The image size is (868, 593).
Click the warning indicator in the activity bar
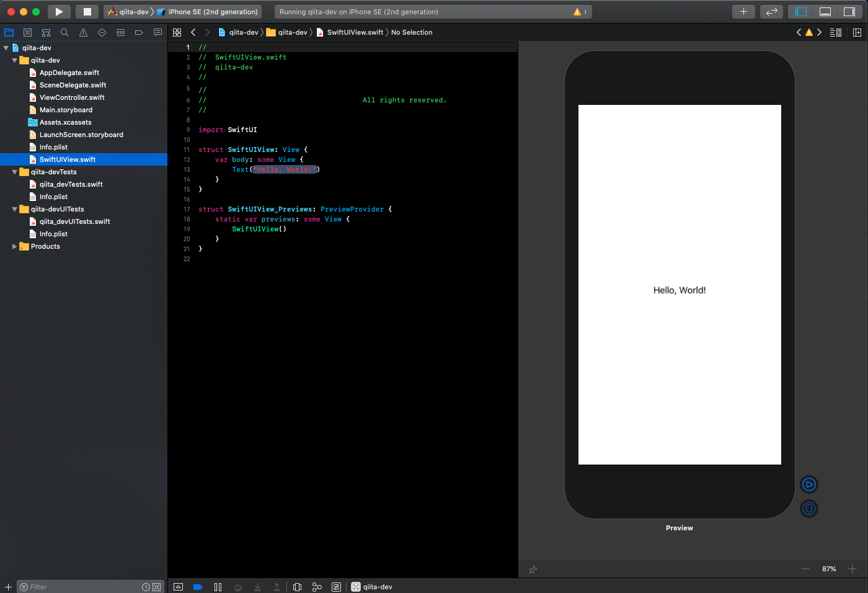(580, 12)
